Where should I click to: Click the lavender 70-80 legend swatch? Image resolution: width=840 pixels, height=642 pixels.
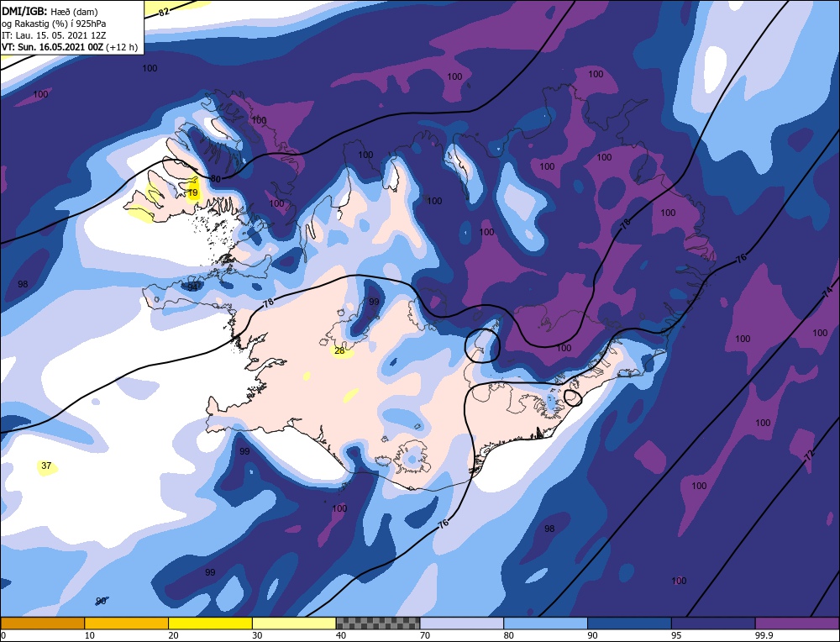[x=462, y=623]
